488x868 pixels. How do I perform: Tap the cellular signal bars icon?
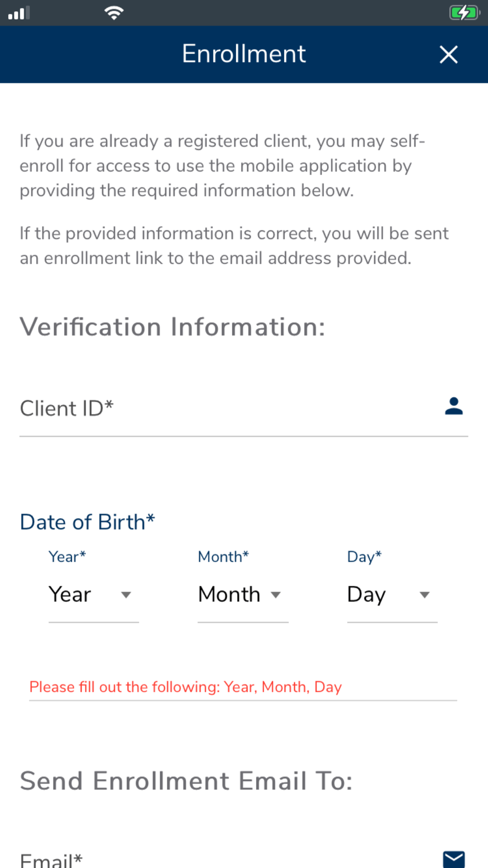click(19, 13)
